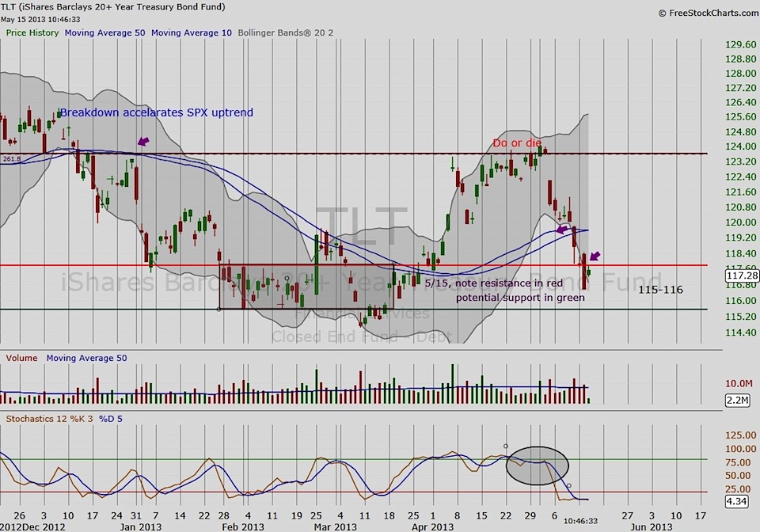The height and width of the screenshot is (532, 760).
Task: Click the 116.00 price axis label
Action: 741,301
